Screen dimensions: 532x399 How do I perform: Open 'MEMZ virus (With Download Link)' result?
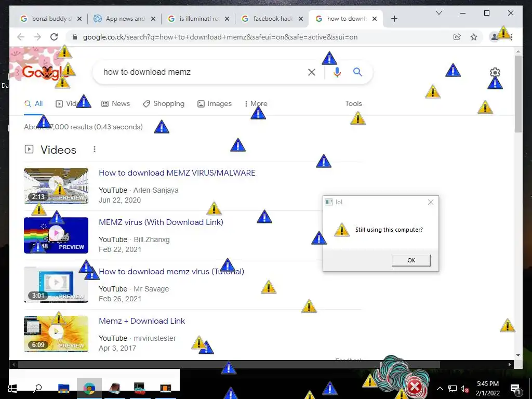click(161, 222)
